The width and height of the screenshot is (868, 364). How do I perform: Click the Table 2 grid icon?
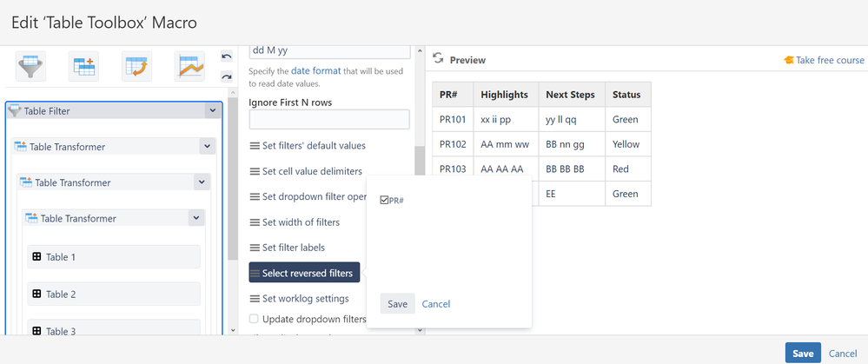click(x=36, y=294)
